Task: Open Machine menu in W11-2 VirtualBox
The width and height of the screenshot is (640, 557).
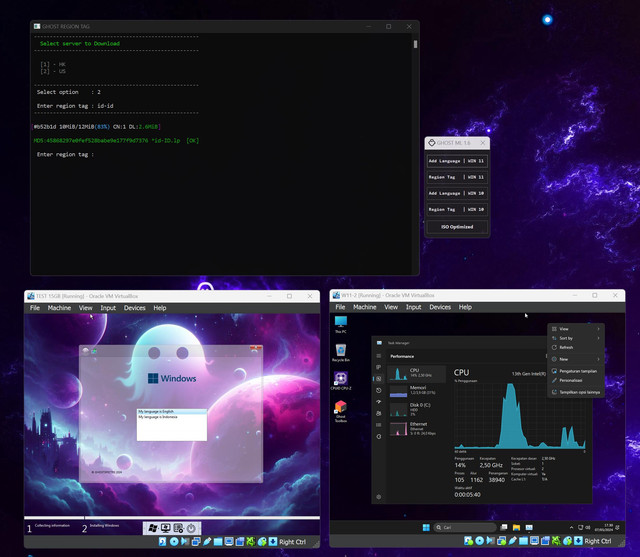Action: click(364, 307)
